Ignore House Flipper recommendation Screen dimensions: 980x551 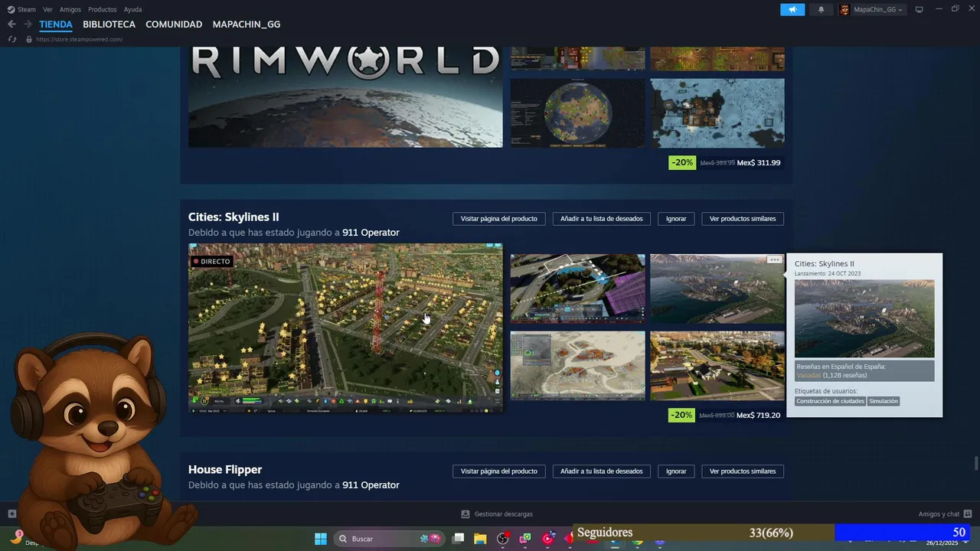click(x=676, y=471)
